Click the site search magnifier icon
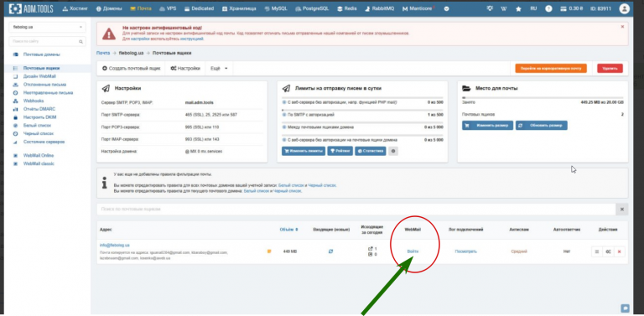The width and height of the screenshot is (644, 316). (x=80, y=41)
